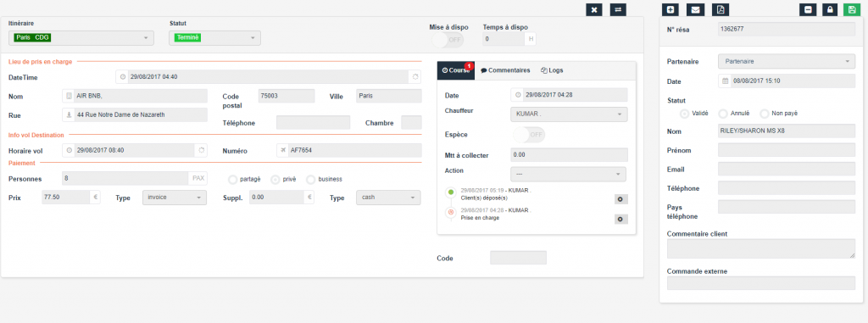Click the Mtt à collecter field
The image size is (868, 323).
click(569, 155)
